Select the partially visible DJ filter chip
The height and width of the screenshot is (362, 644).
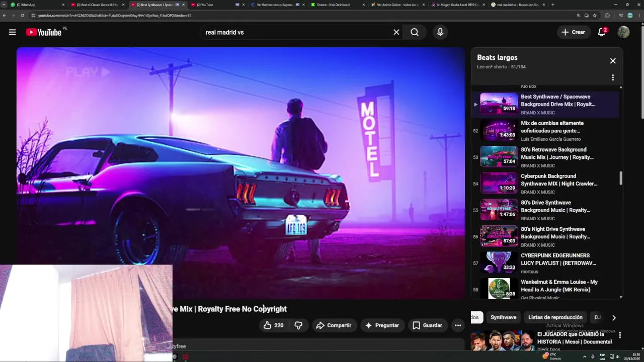point(597,317)
